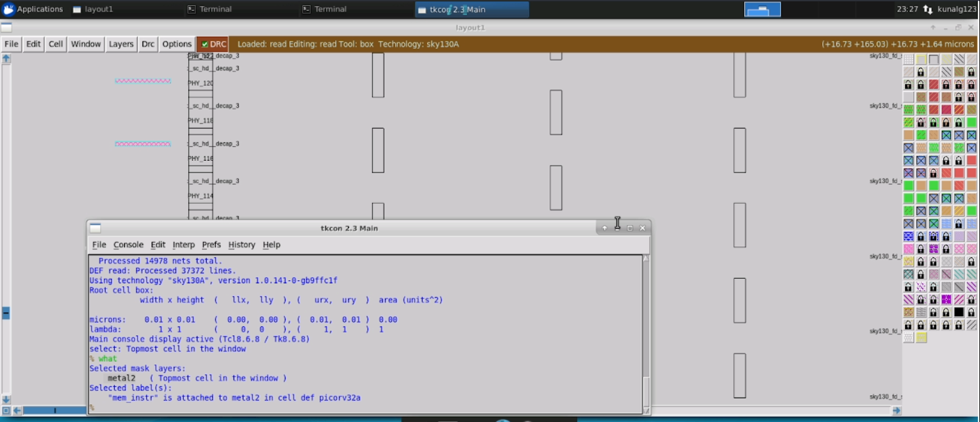Screen dimensions: 980x422
Task: Click the PHY_118 cell label in layout
Action: click(x=201, y=120)
